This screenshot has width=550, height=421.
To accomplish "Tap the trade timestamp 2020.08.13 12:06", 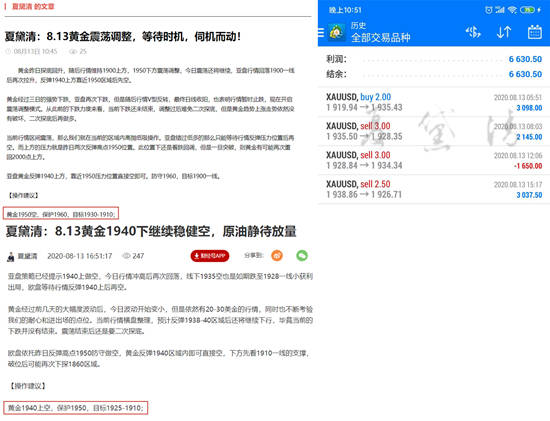I will tap(518, 155).
